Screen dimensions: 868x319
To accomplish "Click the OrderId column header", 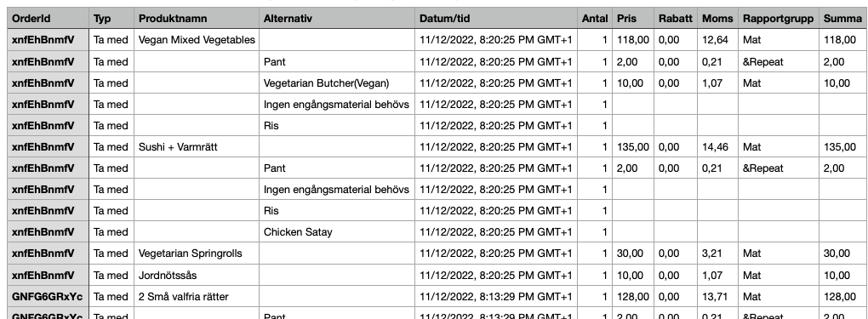I will pos(49,18).
